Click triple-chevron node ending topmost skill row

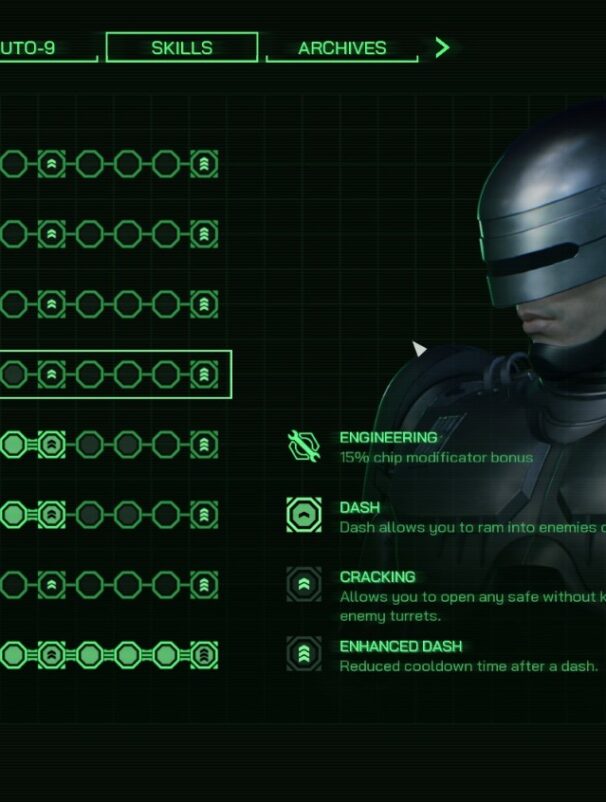click(x=204, y=164)
